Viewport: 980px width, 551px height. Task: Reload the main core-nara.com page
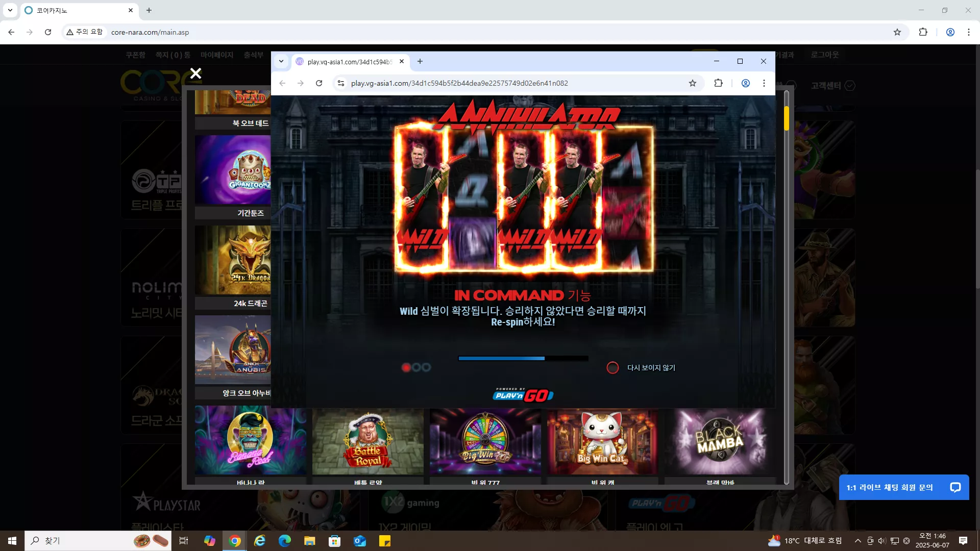(48, 32)
